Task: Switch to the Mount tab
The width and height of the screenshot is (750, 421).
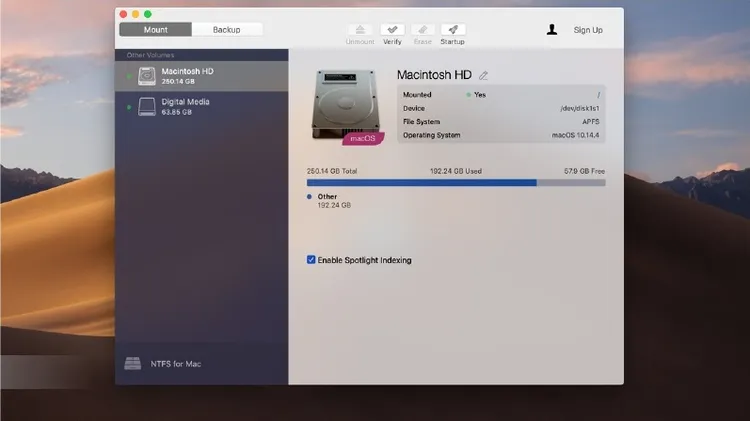Action: 155,30
